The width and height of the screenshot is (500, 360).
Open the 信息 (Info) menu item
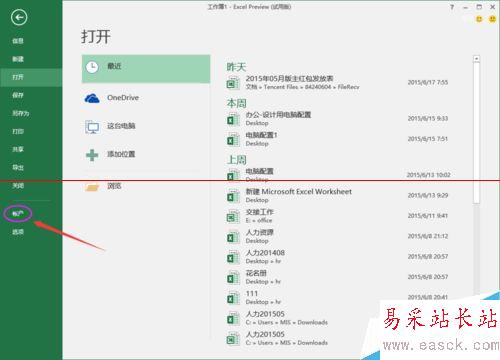(18, 41)
